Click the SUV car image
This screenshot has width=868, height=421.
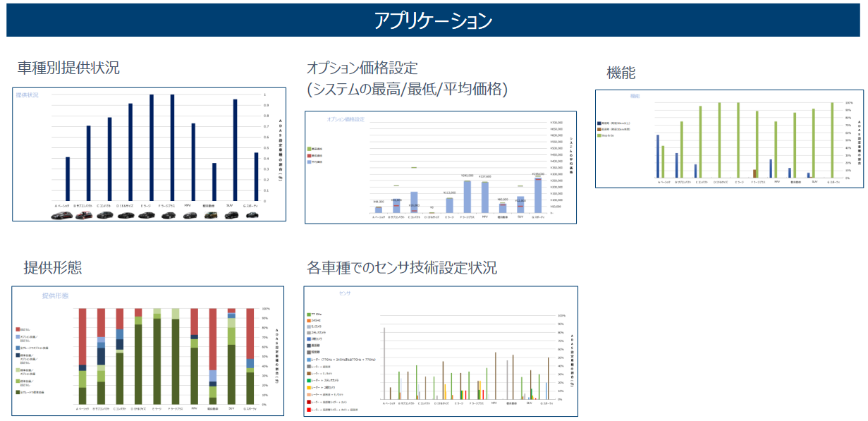coord(231,215)
